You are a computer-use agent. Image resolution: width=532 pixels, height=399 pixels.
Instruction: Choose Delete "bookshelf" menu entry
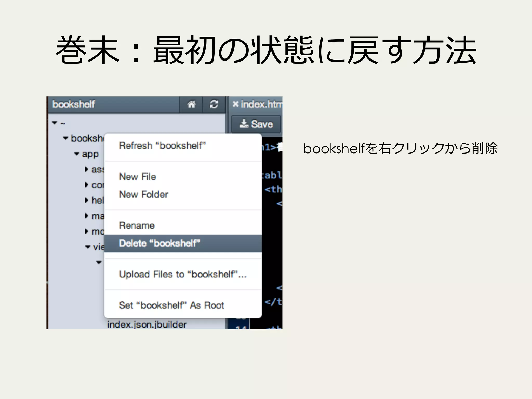click(x=183, y=243)
